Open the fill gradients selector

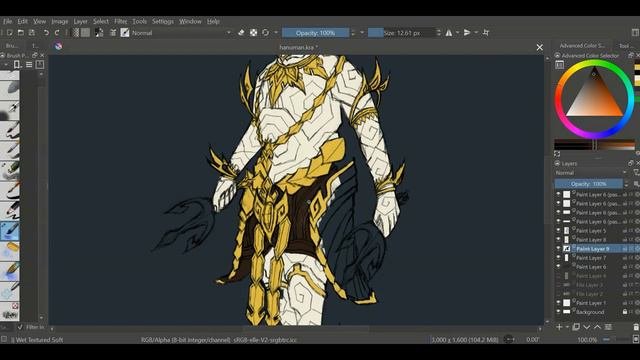[x=76, y=33]
